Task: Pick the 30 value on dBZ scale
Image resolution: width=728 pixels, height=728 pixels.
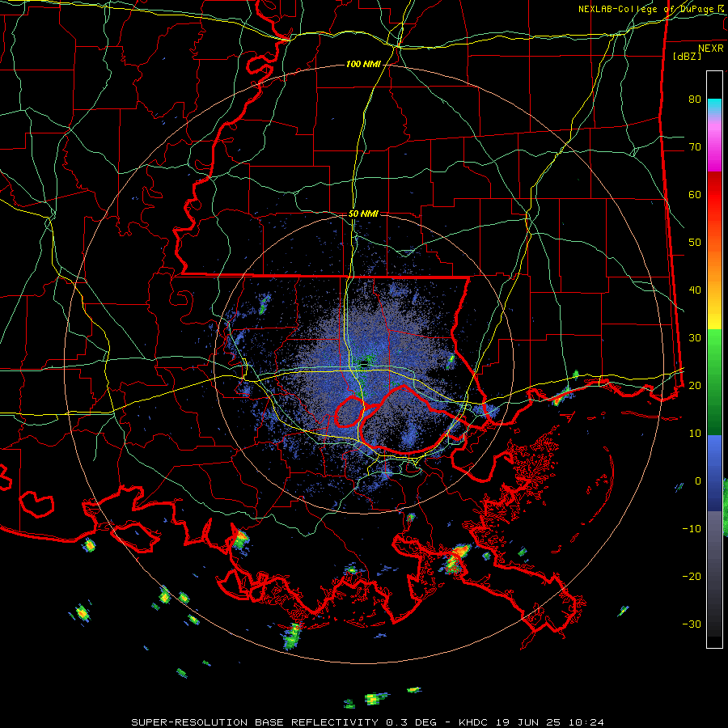Action: (695, 337)
